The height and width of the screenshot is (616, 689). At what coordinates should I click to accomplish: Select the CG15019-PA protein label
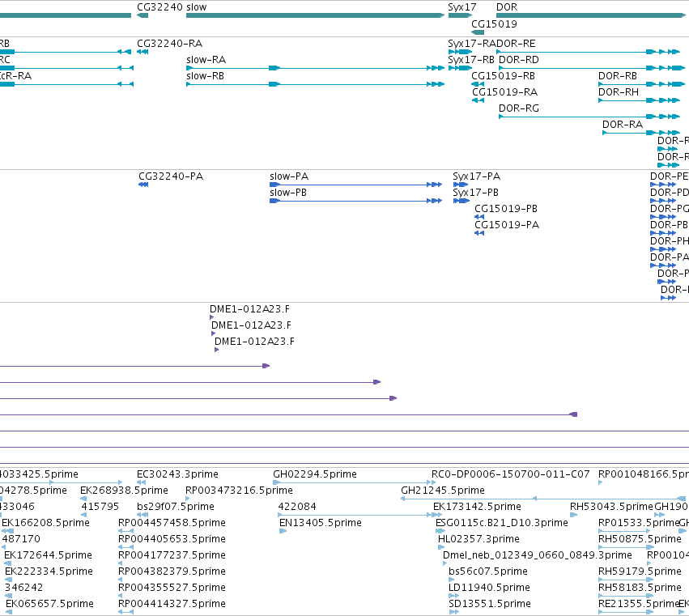[507, 225]
